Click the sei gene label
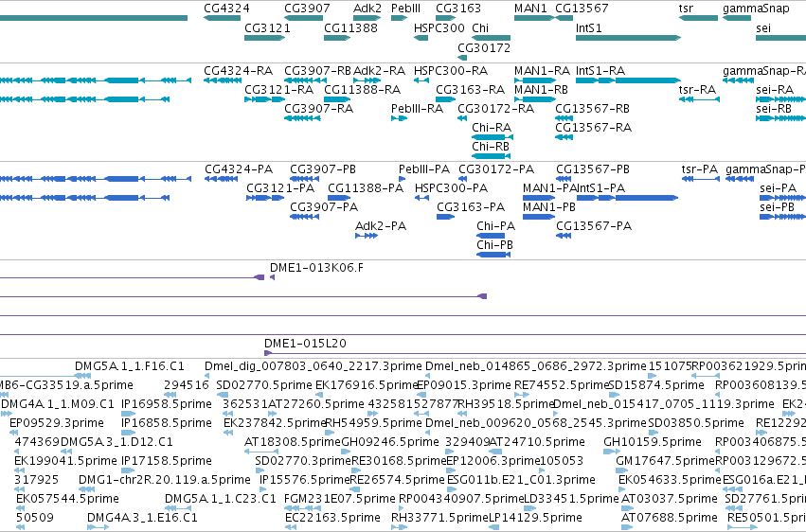Image resolution: width=806 pixels, height=532 pixels. [763, 28]
